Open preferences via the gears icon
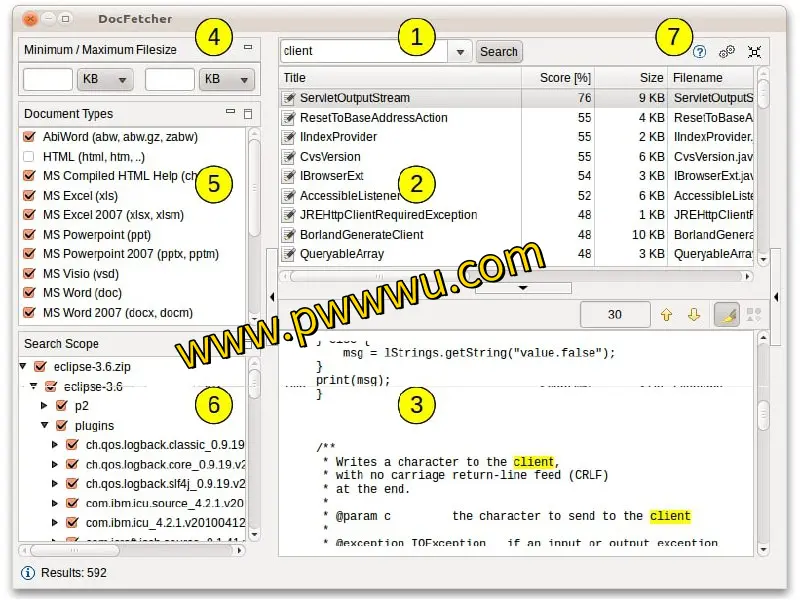800x600 pixels. tap(727, 51)
